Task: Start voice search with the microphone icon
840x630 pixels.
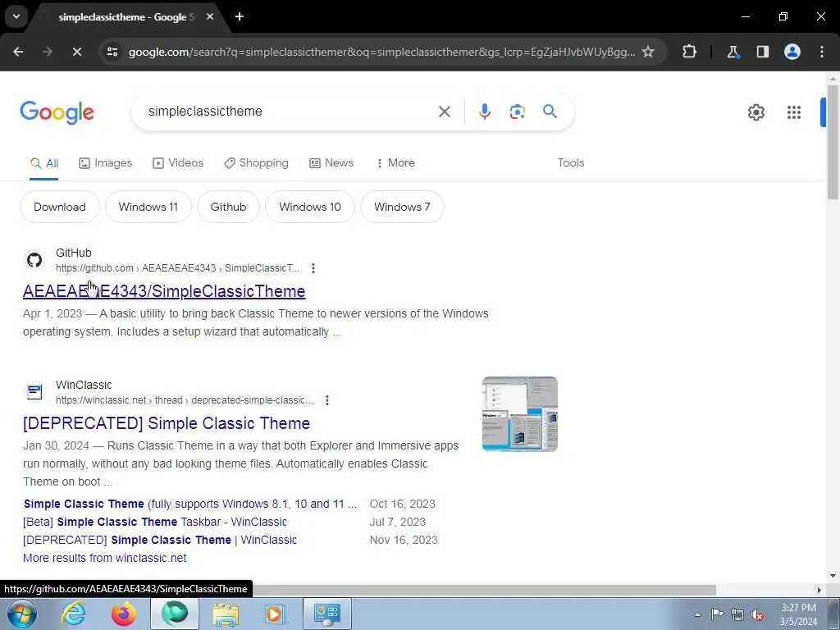Action: pyautogui.click(x=485, y=112)
